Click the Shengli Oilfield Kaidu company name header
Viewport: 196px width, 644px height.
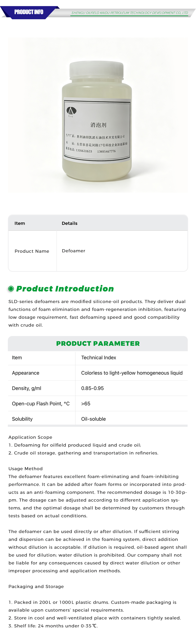[x=129, y=13]
